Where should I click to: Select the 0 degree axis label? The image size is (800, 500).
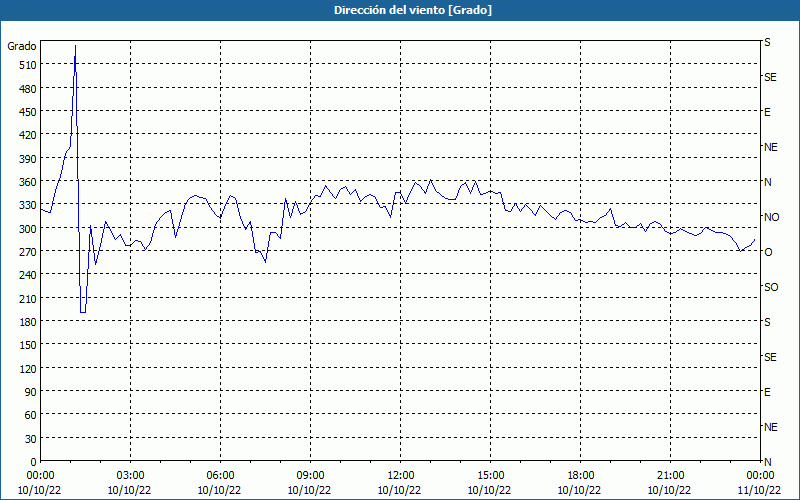point(34,462)
